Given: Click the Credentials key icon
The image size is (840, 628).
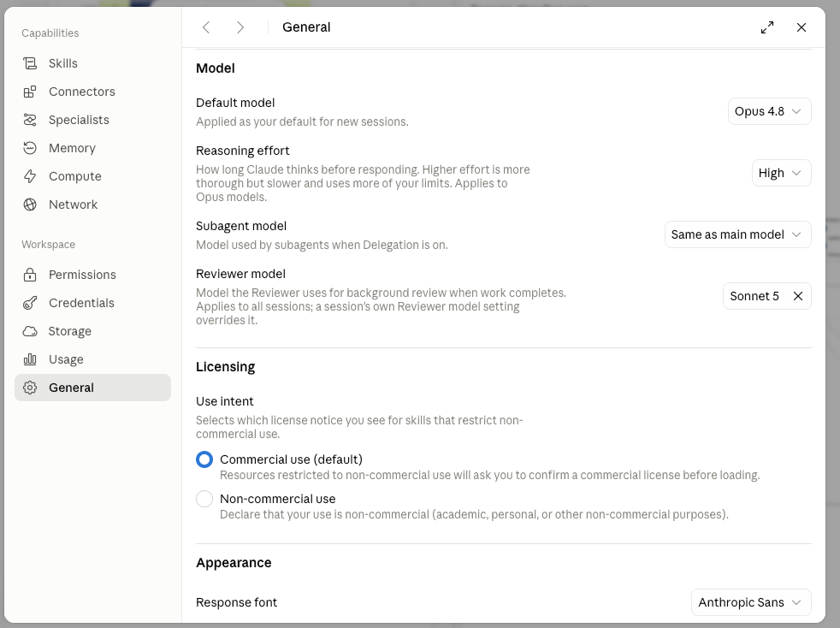Looking at the screenshot, I should pyautogui.click(x=30, y=303).
